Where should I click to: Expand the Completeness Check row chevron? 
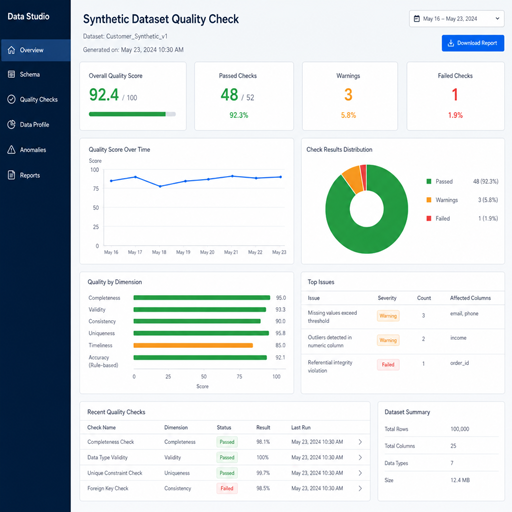(360, 442)
